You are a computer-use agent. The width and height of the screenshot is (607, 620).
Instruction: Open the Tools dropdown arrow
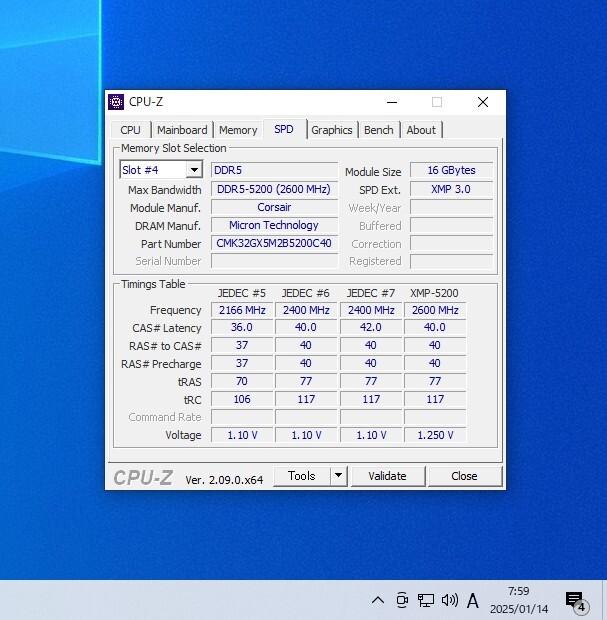click(x=338, y=476)
